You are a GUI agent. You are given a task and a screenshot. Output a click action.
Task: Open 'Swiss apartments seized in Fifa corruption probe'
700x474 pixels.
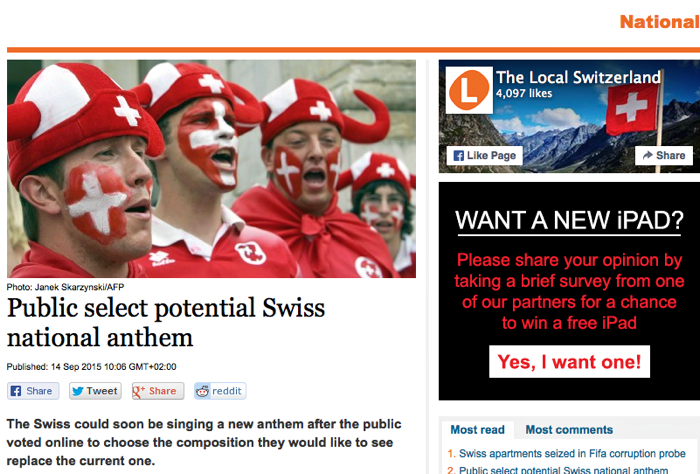pos(572,453)
